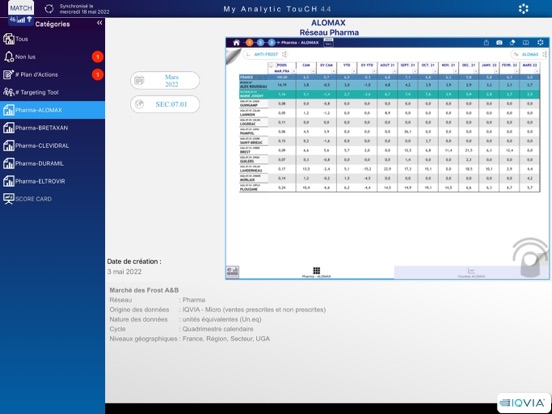Open the Non lus category
The width and height of the screenshot is (552, 414).
pyautogui.click(x=52, y=57)
